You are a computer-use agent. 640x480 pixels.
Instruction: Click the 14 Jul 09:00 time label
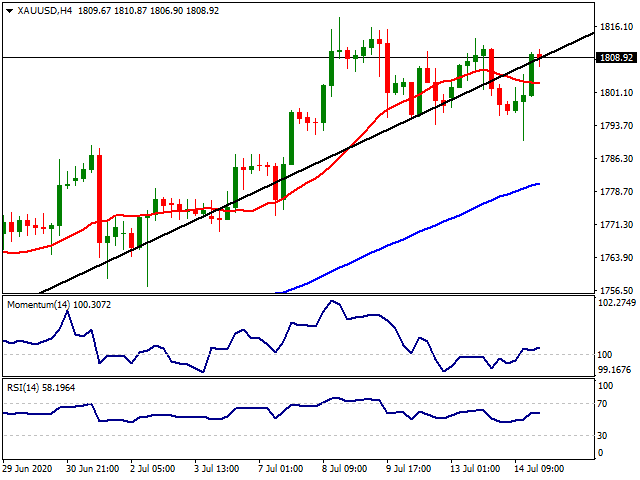point(539,469)
